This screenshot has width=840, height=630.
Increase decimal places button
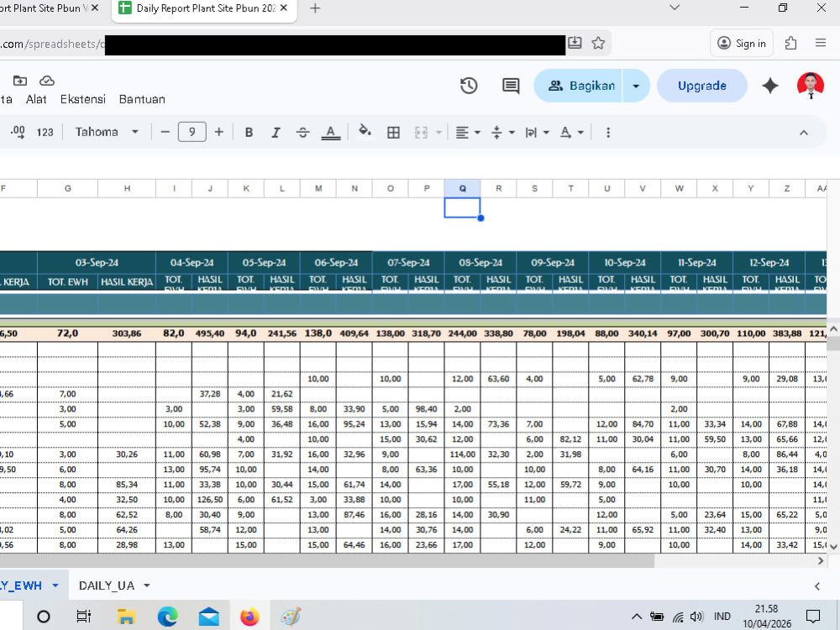pos(18,132)
